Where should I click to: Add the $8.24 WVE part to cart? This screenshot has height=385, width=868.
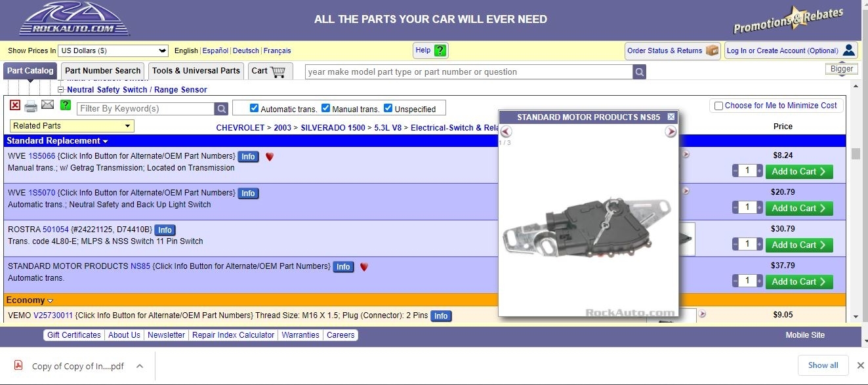[x=799, y=172]
